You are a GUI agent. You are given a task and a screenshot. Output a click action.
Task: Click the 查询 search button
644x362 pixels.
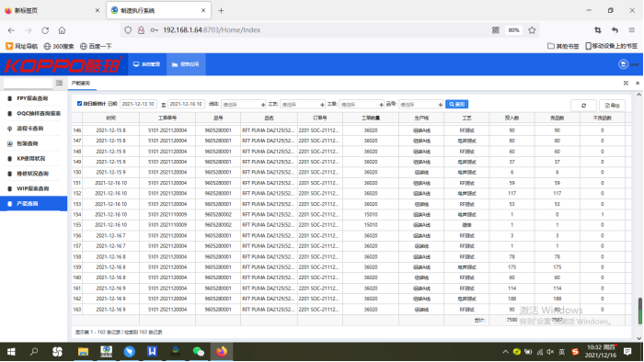[456, 104]
